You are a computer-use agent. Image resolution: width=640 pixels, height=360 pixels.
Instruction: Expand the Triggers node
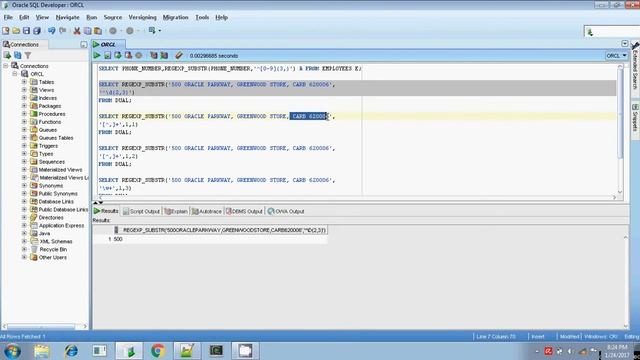pos(24,146)
